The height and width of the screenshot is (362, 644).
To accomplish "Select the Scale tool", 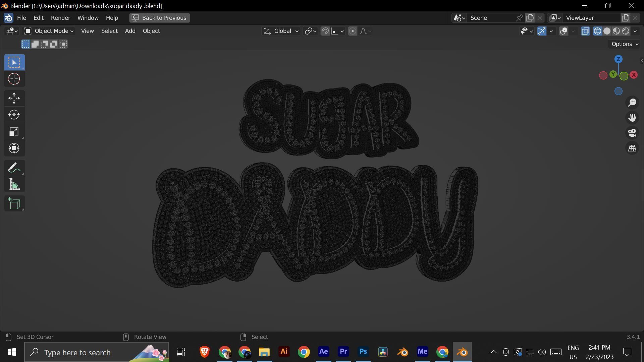I will [14, 132].
